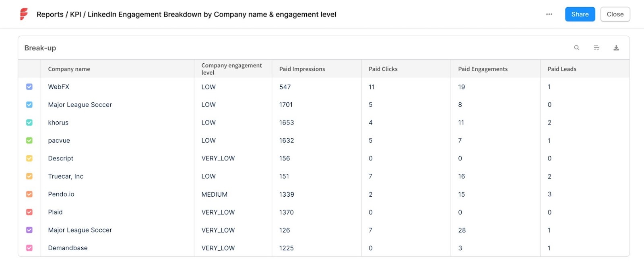Click the 1632 paid impressions value

pos(287,140)
